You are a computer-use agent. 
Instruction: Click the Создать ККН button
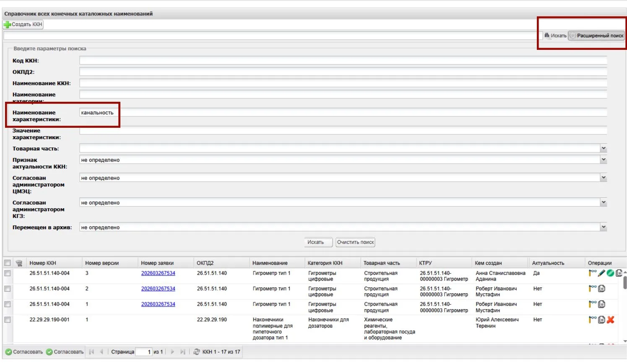pyautogui.click(x=23, y=24)
